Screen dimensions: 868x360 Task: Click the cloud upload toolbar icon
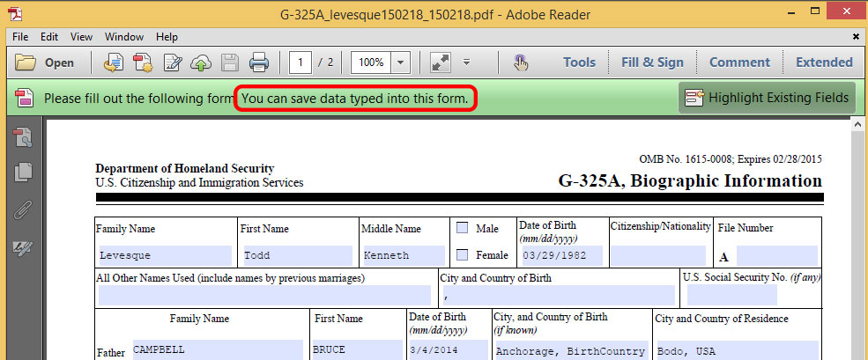[202, 62]
